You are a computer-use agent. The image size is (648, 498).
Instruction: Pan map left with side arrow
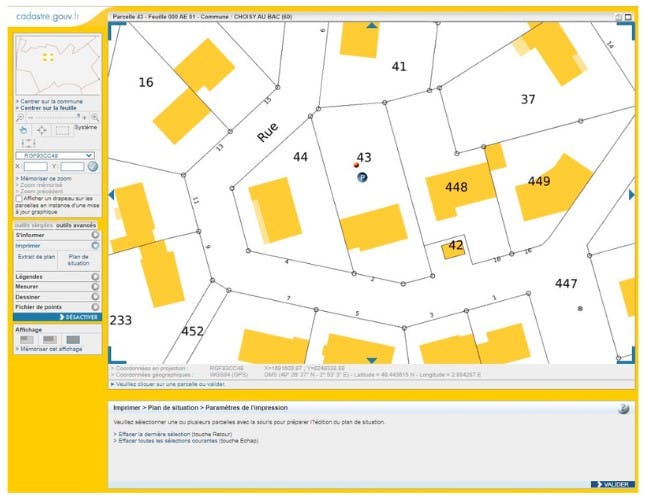coord(111,194)
